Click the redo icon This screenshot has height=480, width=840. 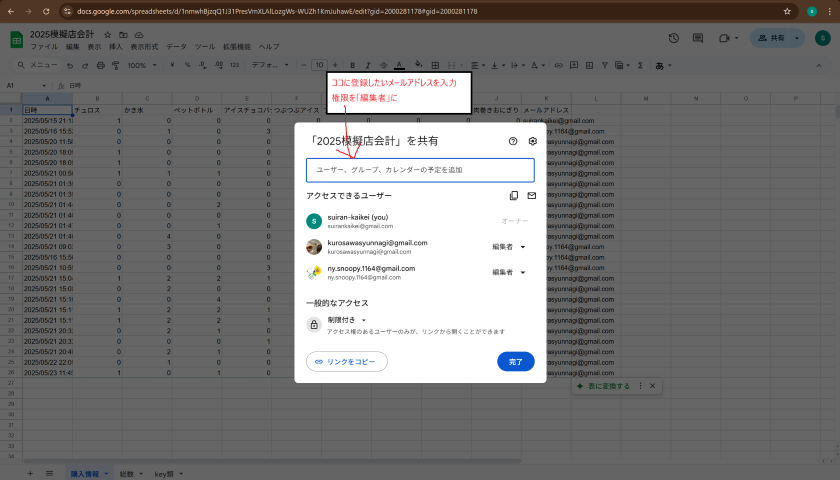pos(85,65)
